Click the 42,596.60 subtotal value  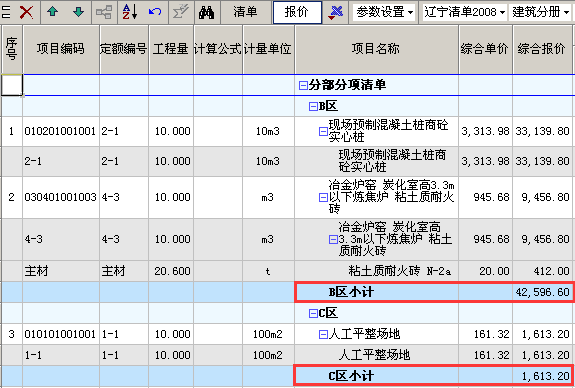(x=543, y=292)
